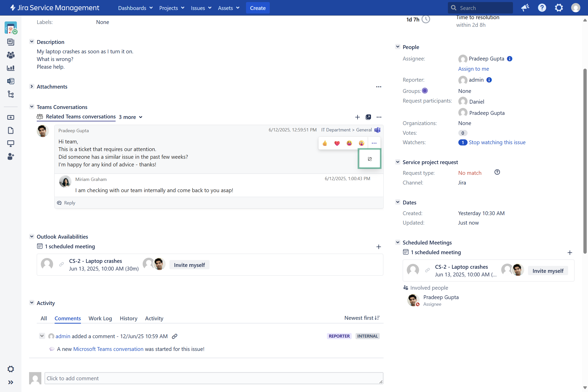Toggle Newest first sort order
Screen dimensions: 588x392
tap(362, 318)
